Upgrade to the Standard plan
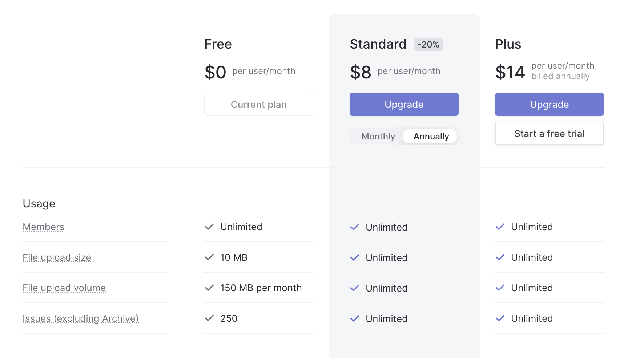The image size is (644, 358). coord(404,105)
